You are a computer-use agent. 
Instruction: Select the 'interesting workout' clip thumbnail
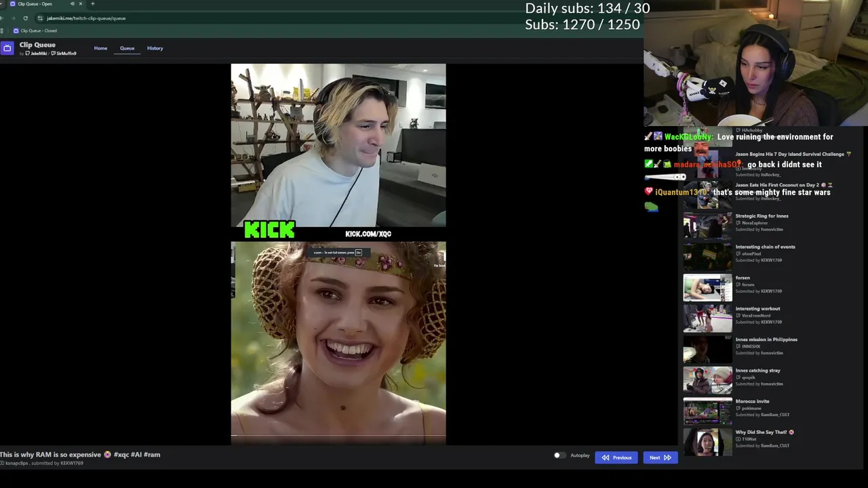pyautogui.click(x=707, y=319)
